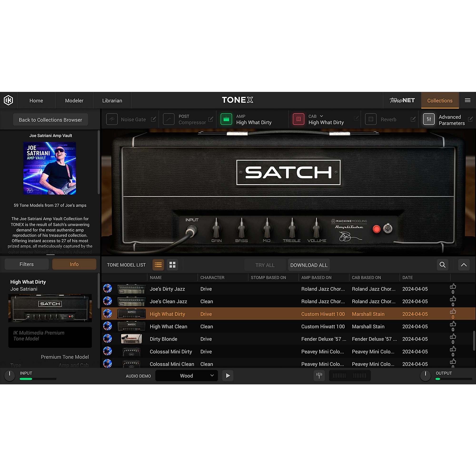Toggle the POST Compressor module icon
This screenshot has height=476, width=476.
pos(169,119)
